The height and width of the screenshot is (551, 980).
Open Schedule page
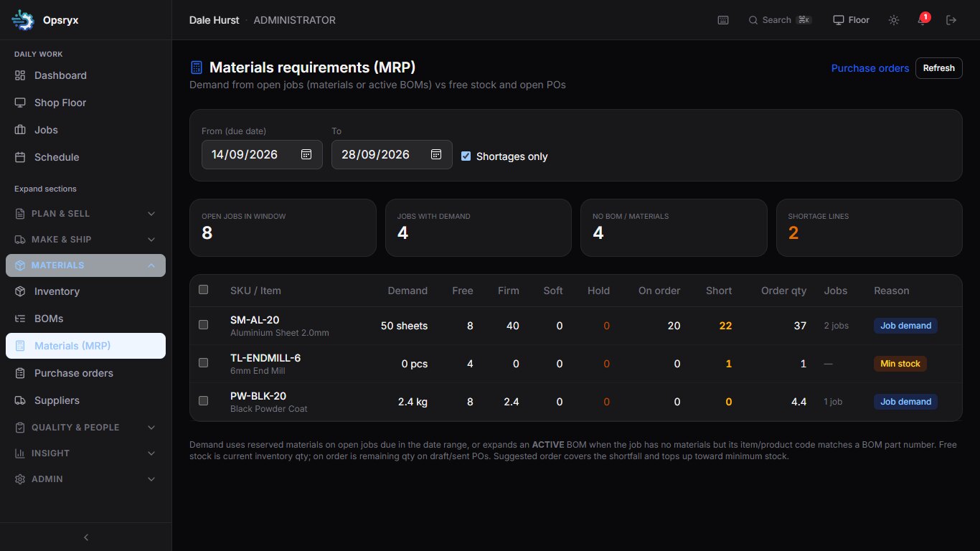pyautogui.click(x=85, y=157)
